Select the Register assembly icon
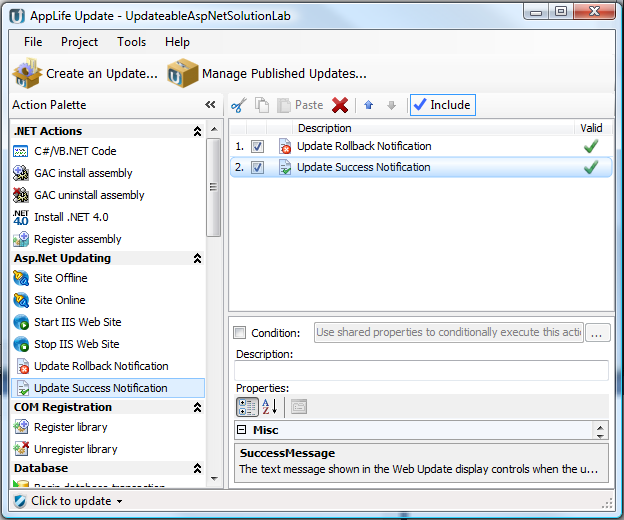Screen dimensions: 624x520 point(21,239)
